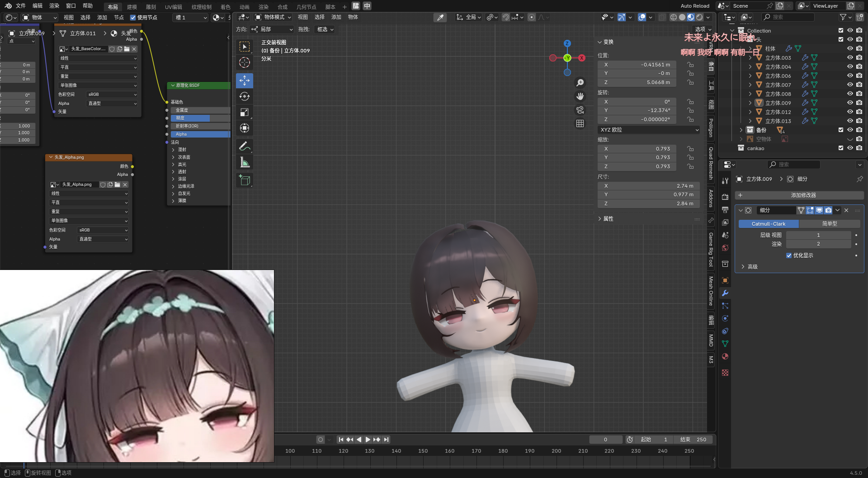Screen dimensions: 868x478
Task: Open the 物体模式 mode dropdown
Action: [x=274, y=17]
